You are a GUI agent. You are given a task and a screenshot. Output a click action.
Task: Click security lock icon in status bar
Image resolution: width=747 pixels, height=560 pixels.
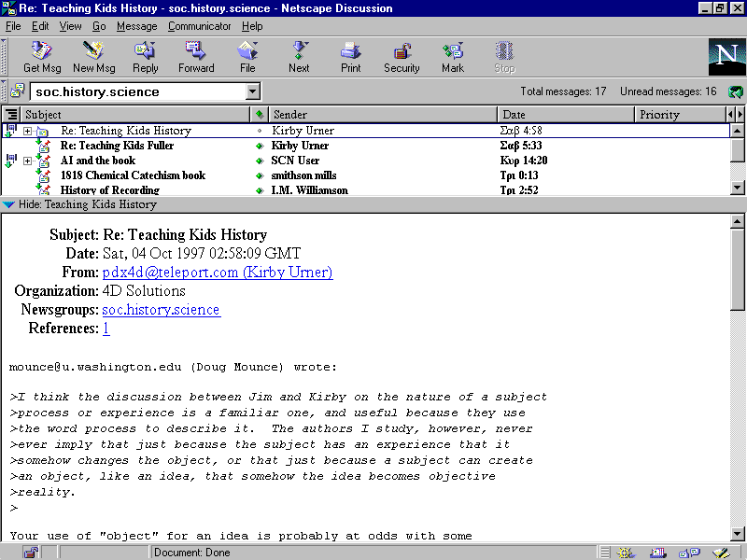31,553
